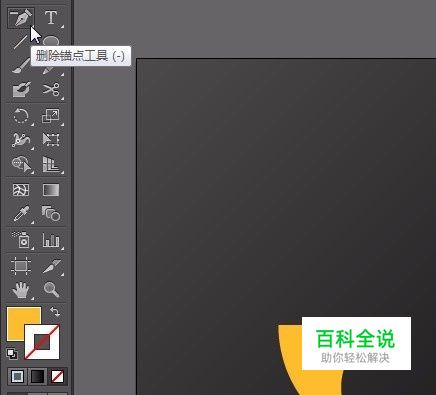Select the Perspective Grid tool
The image size is (436, 395).
(x=51, y=164)
